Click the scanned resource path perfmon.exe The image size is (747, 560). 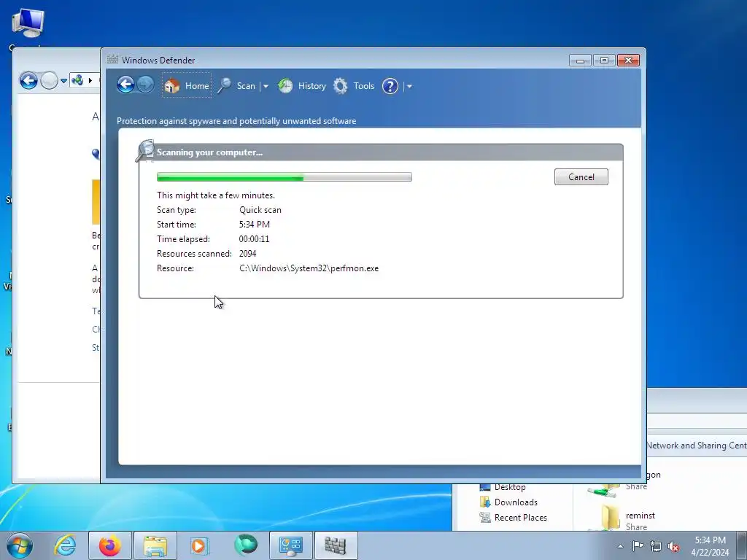[x=309, y=268]
